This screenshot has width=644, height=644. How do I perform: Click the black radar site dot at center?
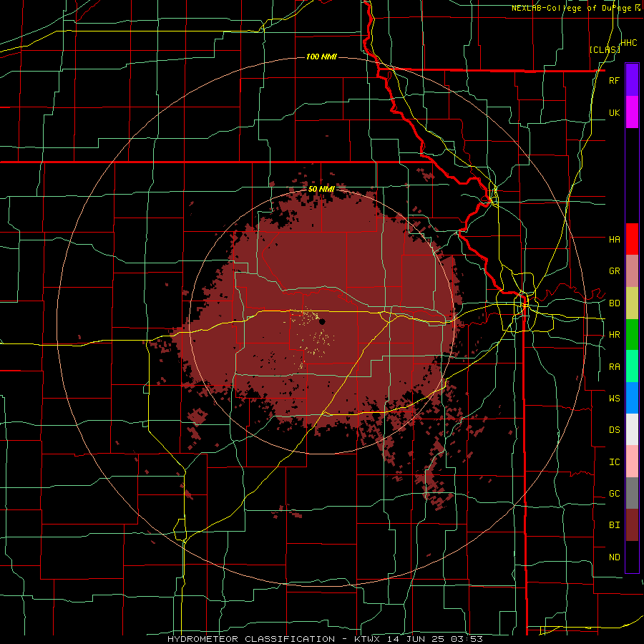coord(322,321)
